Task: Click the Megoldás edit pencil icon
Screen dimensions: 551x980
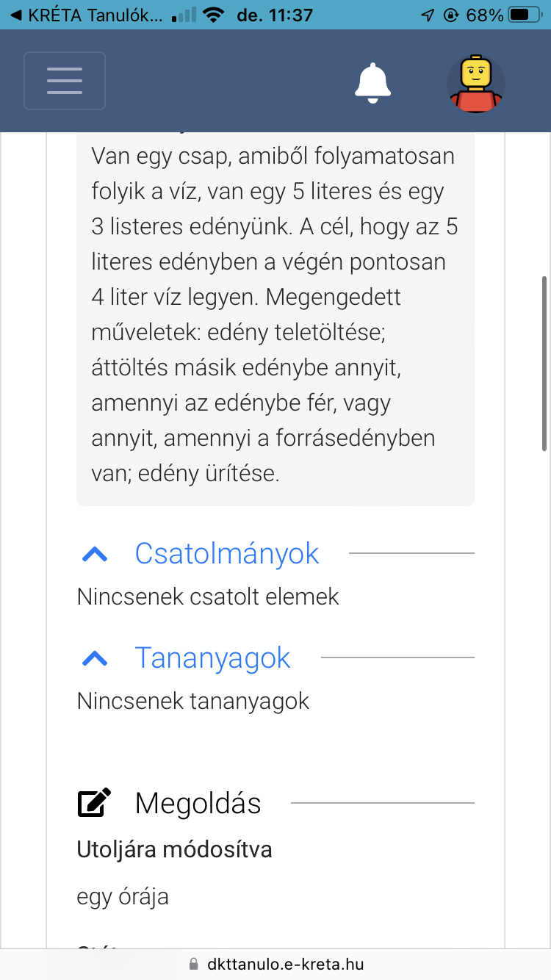Action: point(95,803)
